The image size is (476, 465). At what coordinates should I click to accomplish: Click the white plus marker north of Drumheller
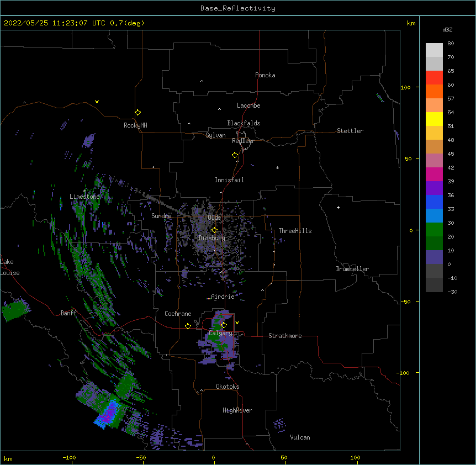338,207
